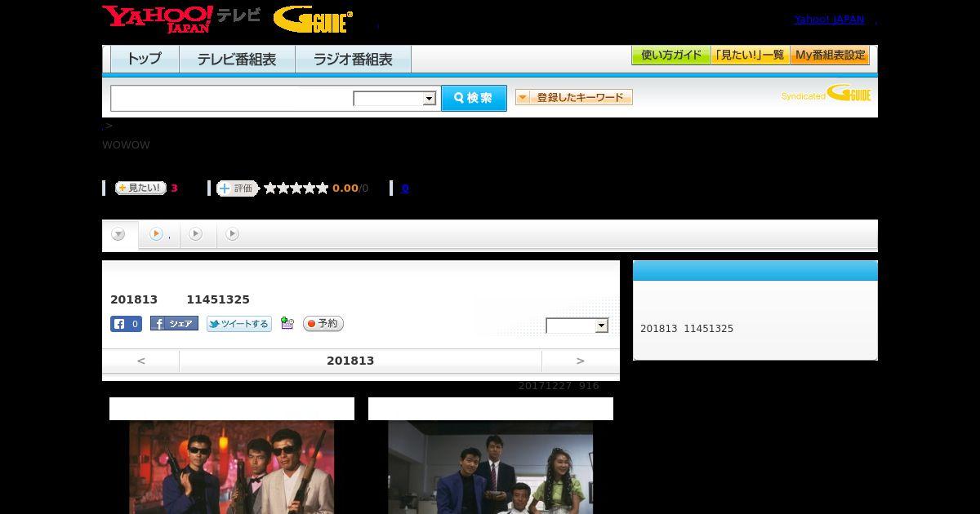Open the photo of three men with guns

tap(232, 467)
